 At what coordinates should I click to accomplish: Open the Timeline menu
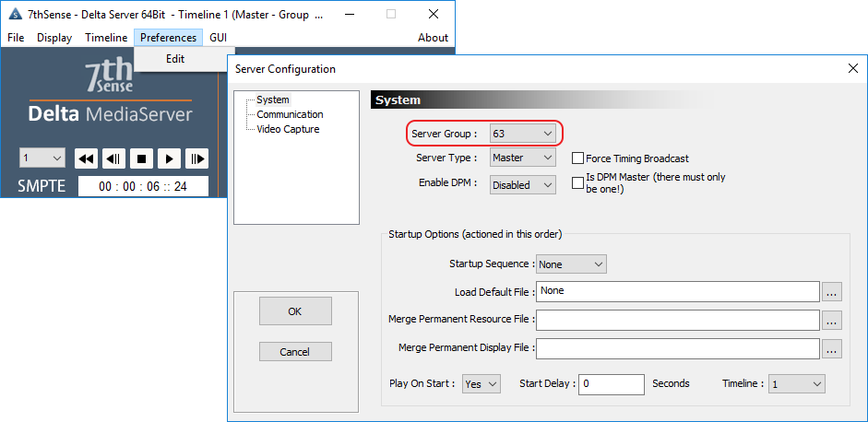106,38
